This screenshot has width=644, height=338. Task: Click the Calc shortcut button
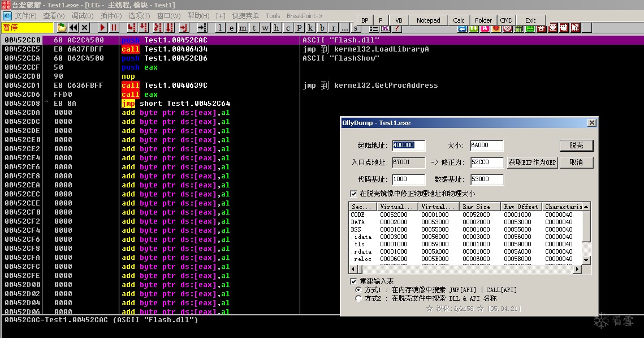(459, 20)
